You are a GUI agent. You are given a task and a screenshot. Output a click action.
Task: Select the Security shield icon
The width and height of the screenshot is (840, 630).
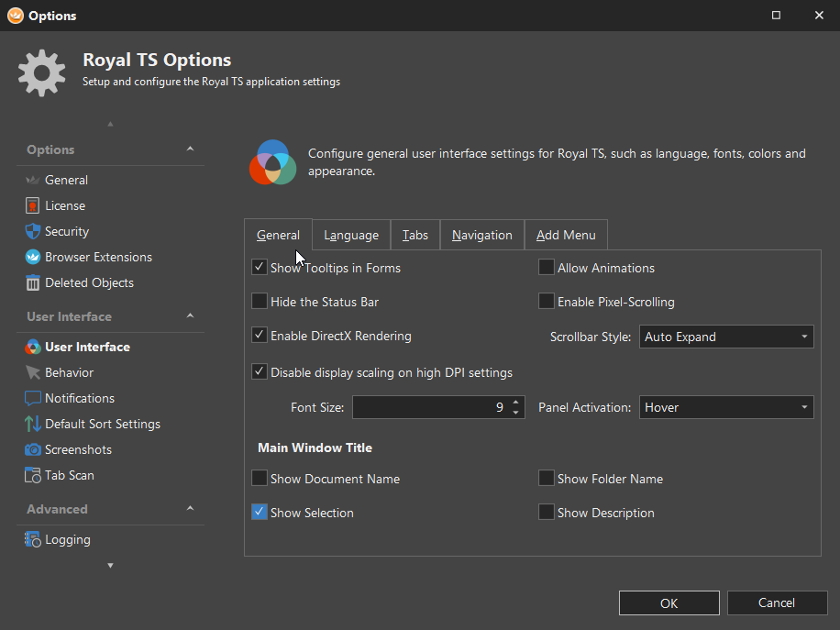coord(33,232)
